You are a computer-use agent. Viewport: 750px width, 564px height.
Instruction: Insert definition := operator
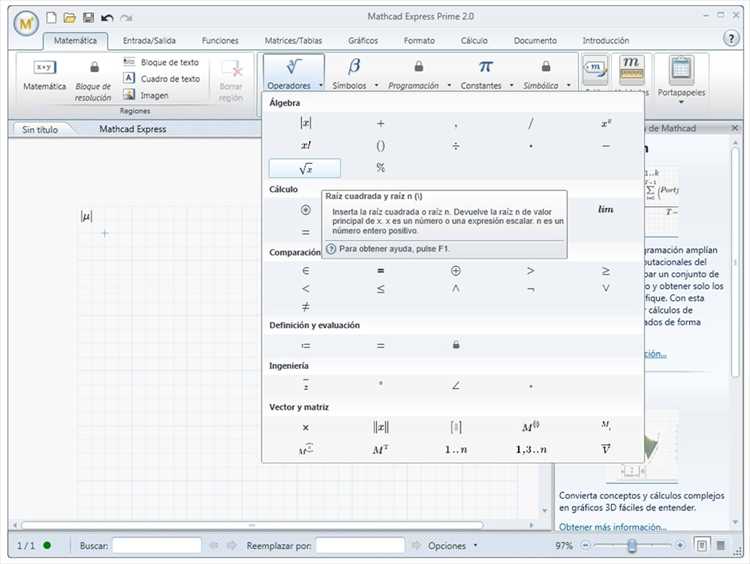(x=306, y=345)
